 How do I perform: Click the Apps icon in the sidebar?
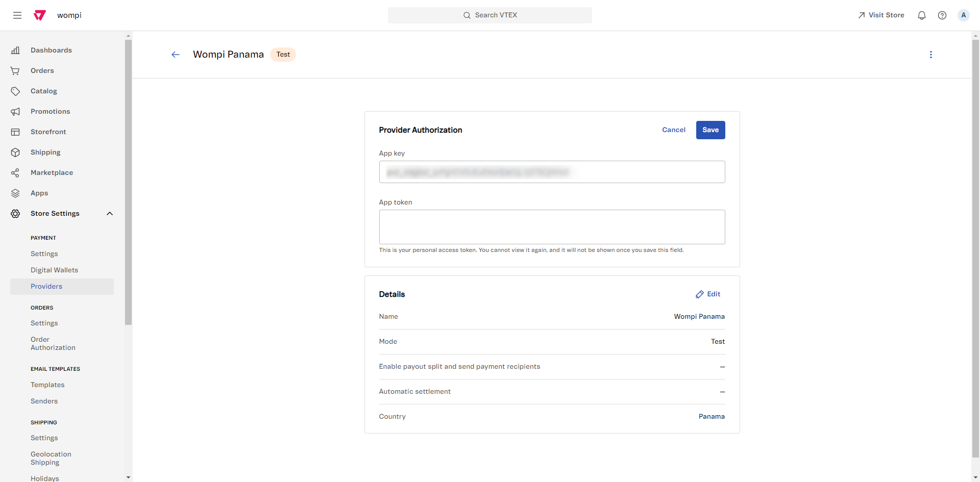coord(15,193)
